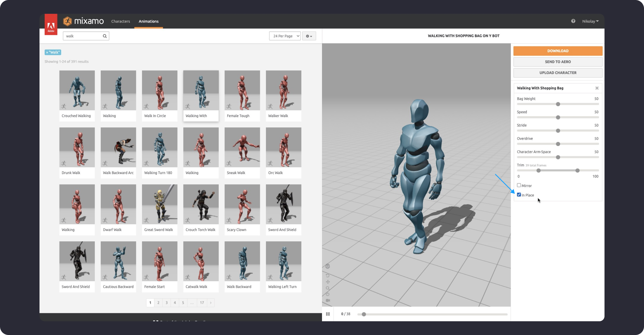The image size is (644, 335).
Task: Open the gear settings dropdown
Action: click(309, 36)
